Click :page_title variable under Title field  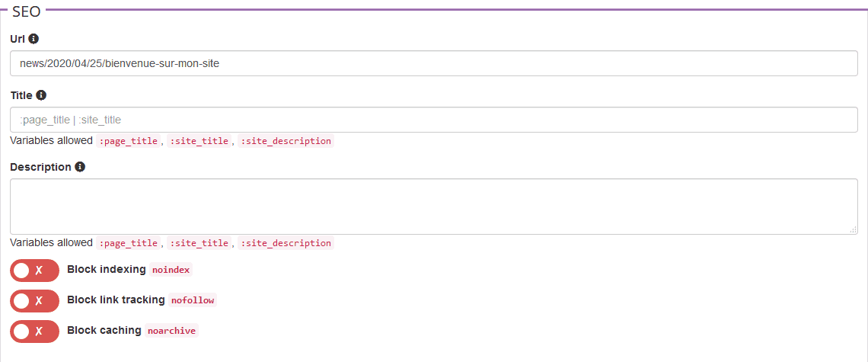point(128,141)
